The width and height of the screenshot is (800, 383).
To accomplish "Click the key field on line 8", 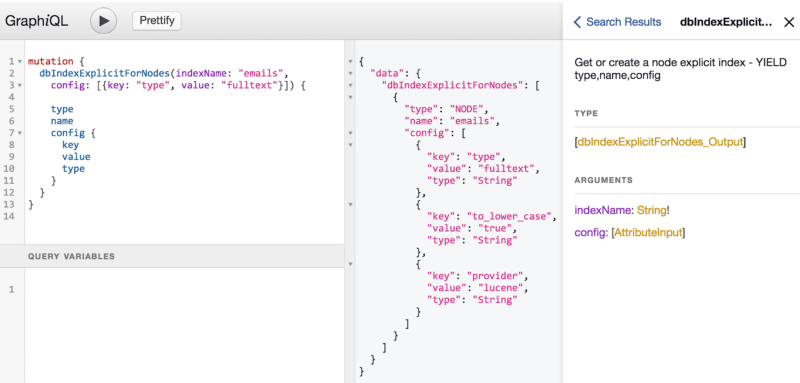I will tap(70, 145).
